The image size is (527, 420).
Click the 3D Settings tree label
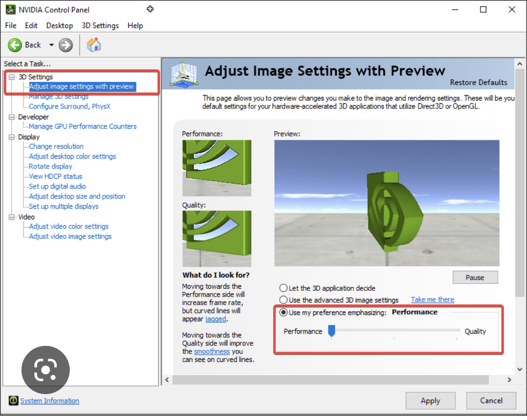click(x=36, y=77)
